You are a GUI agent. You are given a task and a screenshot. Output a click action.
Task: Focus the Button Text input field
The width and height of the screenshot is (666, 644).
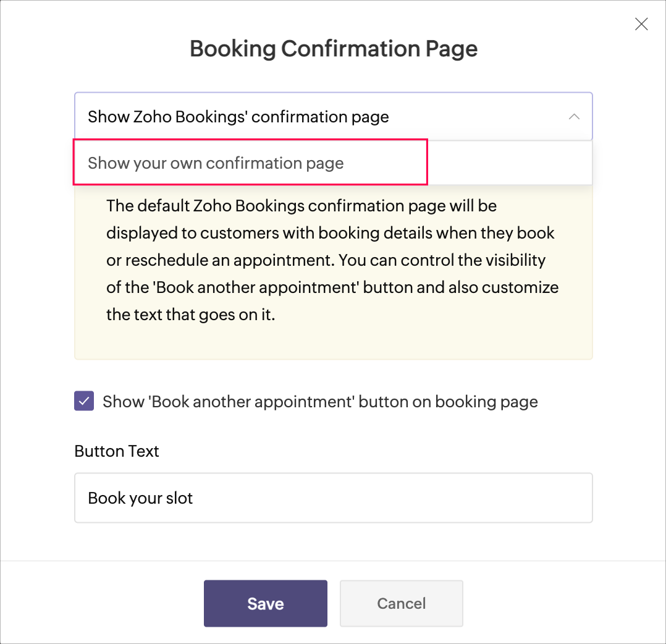coord(334,498)
